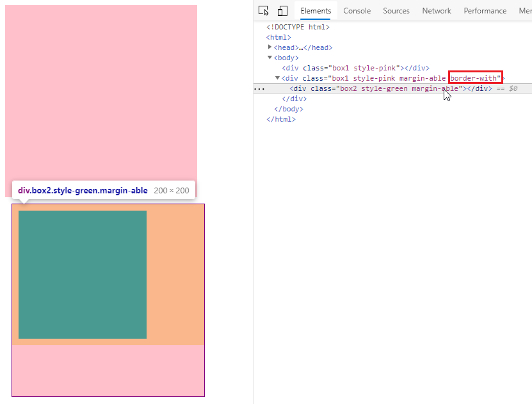
Task: Expand the head element node
Action: coord(270,47)
